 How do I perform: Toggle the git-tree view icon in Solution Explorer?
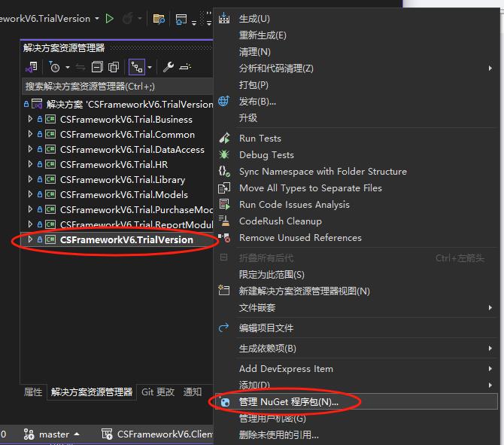pos(137,67)
